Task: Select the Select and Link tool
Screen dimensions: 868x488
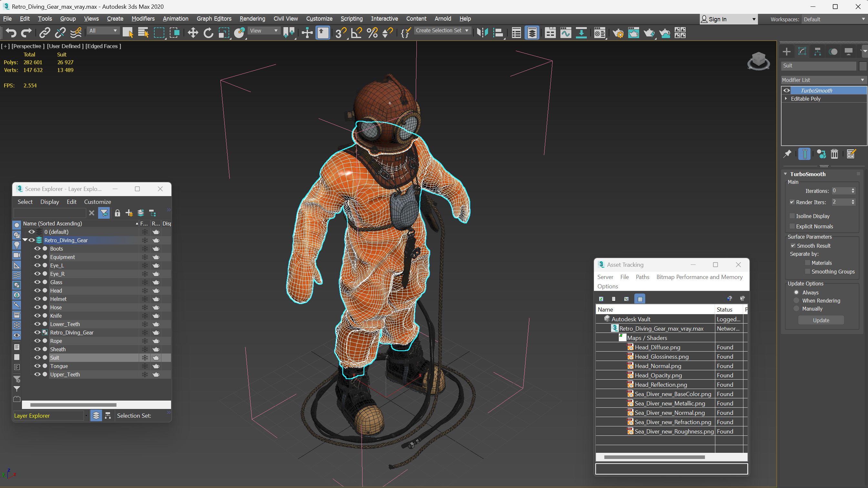Action: pyautogui.click(x=45, y=33)
